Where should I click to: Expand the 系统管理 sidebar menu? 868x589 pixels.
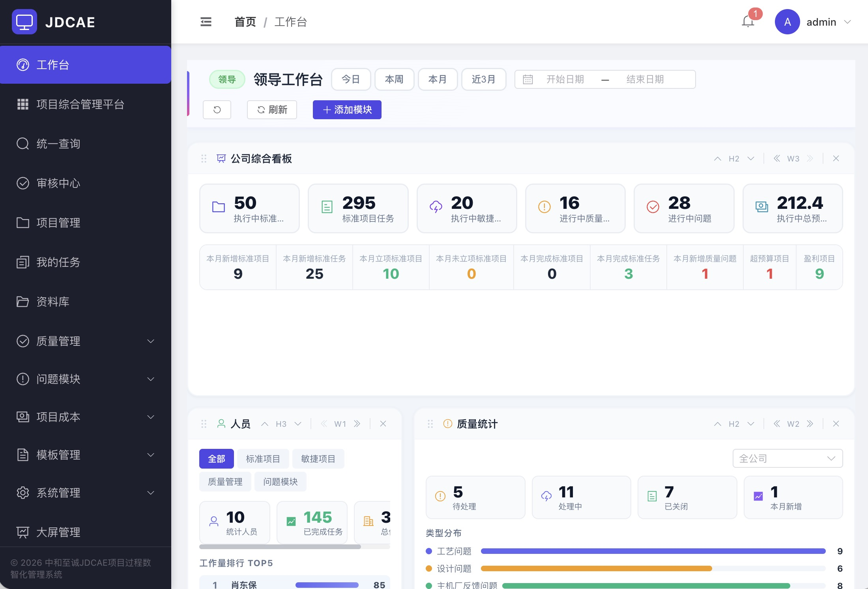[x=151, y=493]
